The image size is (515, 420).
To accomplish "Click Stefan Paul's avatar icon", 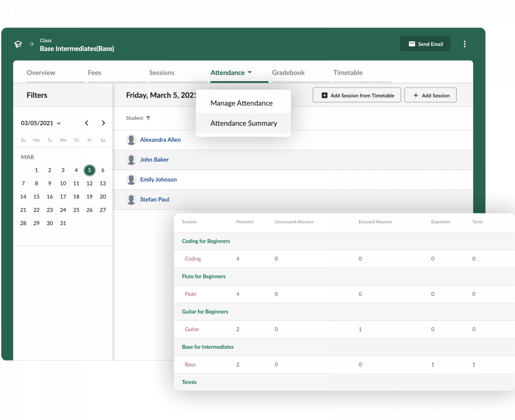I will pyautogui.click(x=131, y=200).
